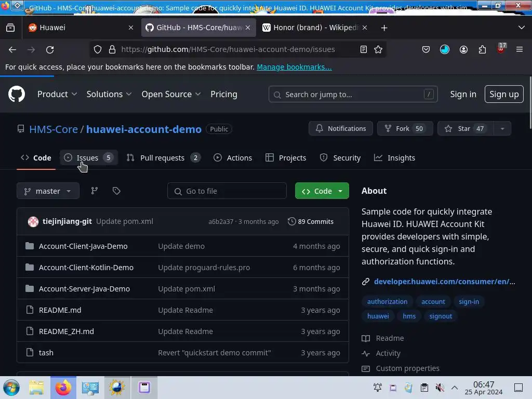
Task: Click the authorization topic tag
Action: pos(387,302)
